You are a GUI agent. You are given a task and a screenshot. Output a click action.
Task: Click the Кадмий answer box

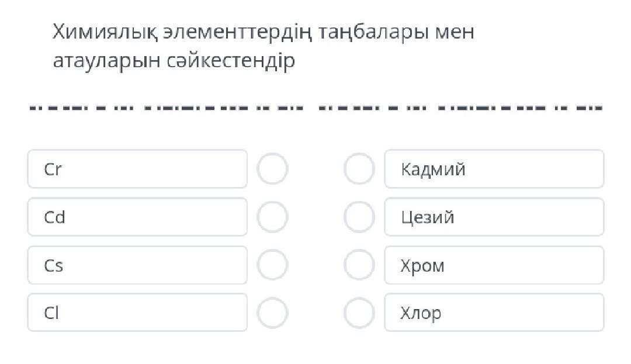pyautogui.click(x=494, y=169)
